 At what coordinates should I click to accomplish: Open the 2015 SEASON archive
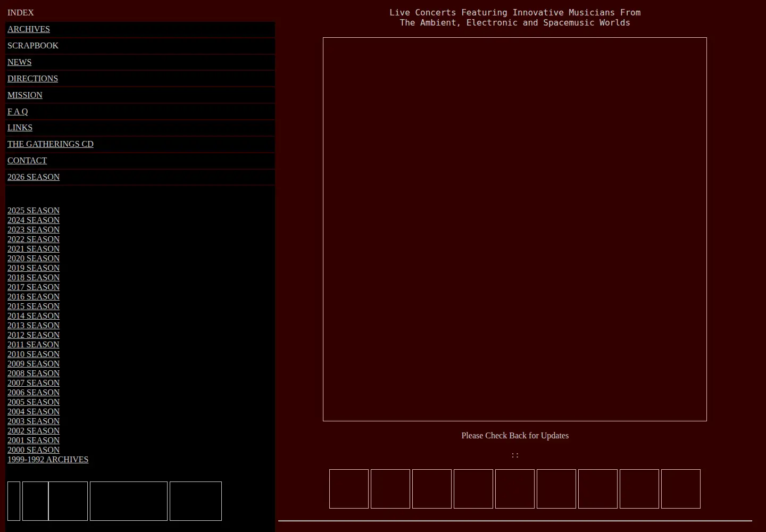pyautogui.click(x=34, y=306)
